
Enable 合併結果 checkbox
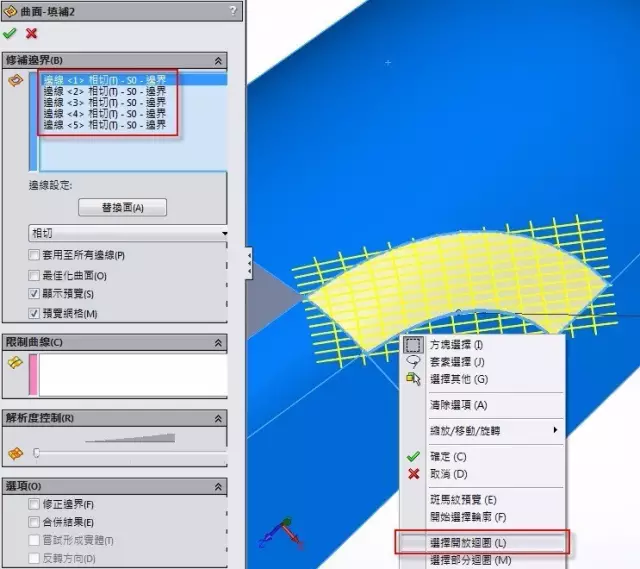tap(34, 522)
